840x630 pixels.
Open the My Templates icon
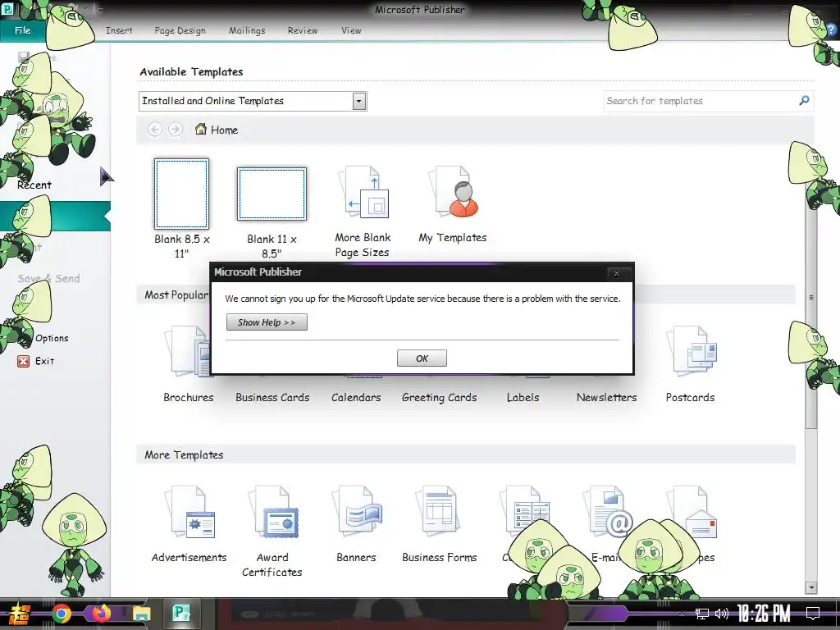pyautogui.click(x=455, y=192)
